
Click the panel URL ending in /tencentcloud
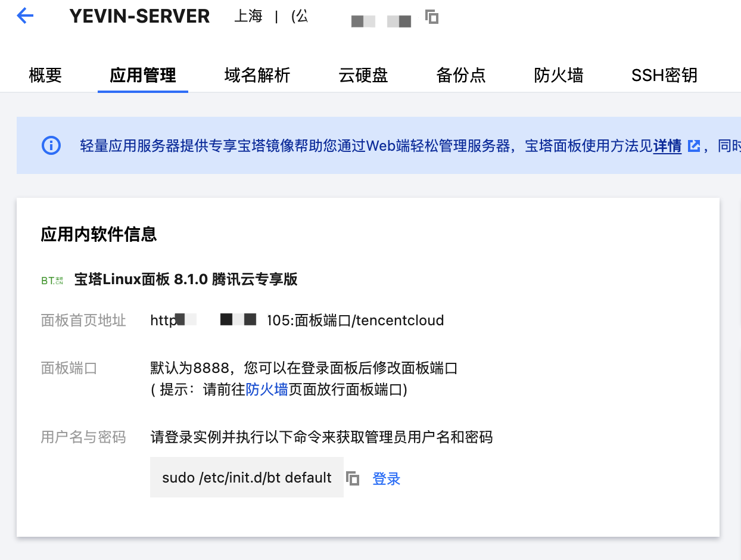(297, 321)
